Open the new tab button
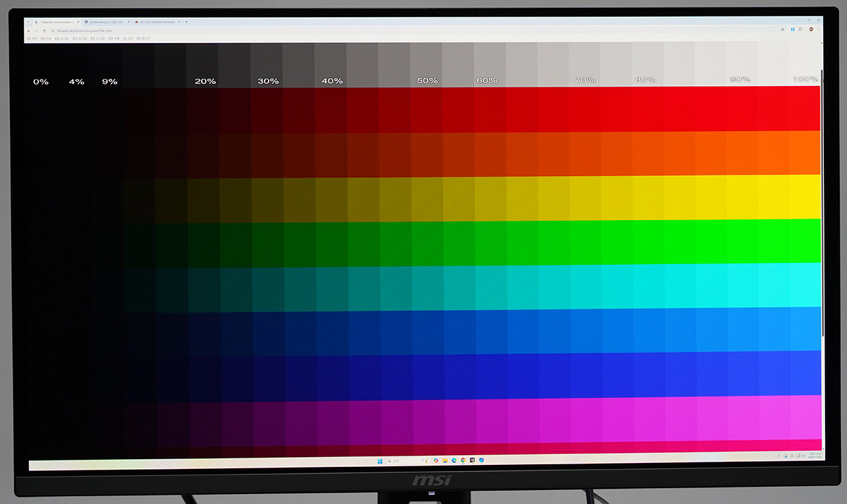Viewport: 847px width, 504px height. pos(187,22)
